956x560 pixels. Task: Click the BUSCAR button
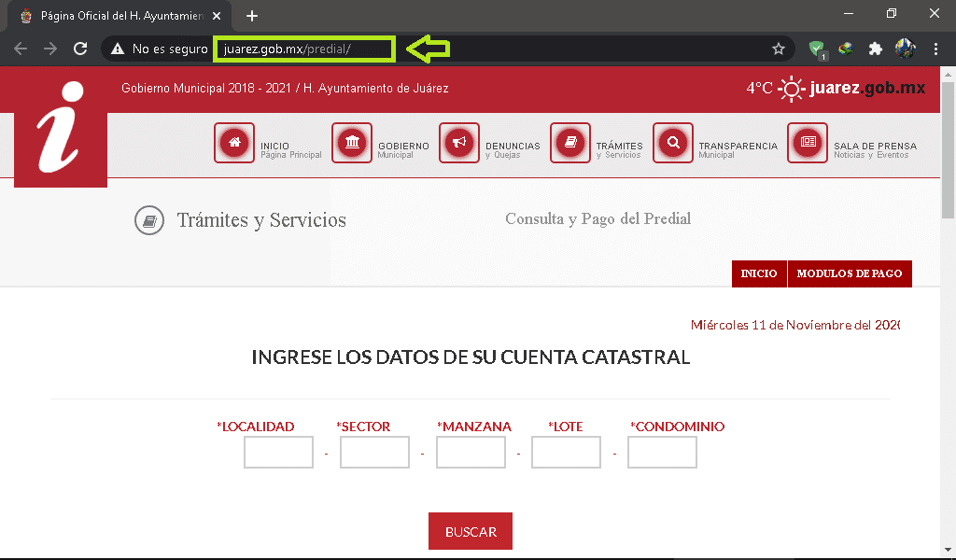click(x=471, y=531)
